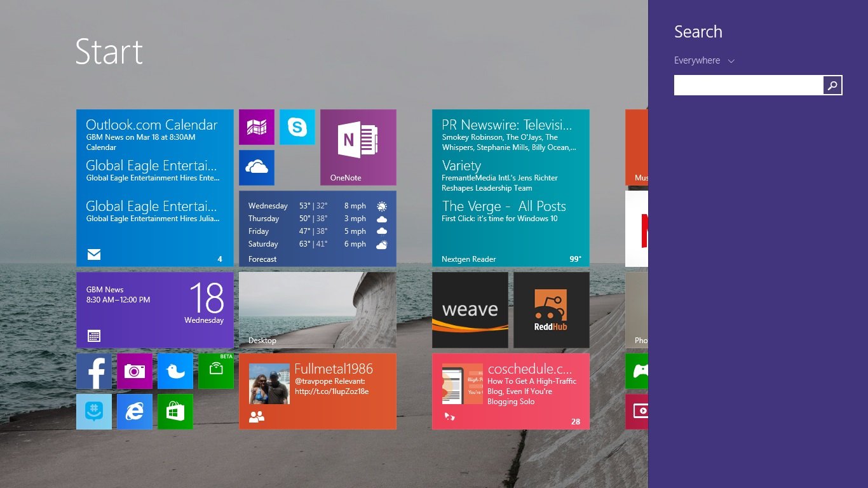The height and width of the screenshot is (488, 868).
Task: Launch the weave news tile
Action: (x=470, y=310)
